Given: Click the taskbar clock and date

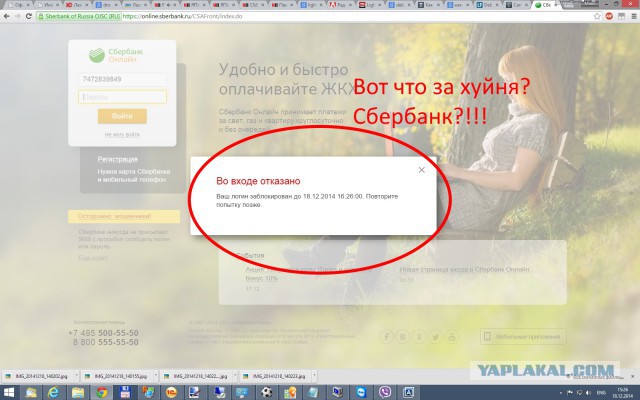Looking at the screenshot, I should [x=623, y=393].
